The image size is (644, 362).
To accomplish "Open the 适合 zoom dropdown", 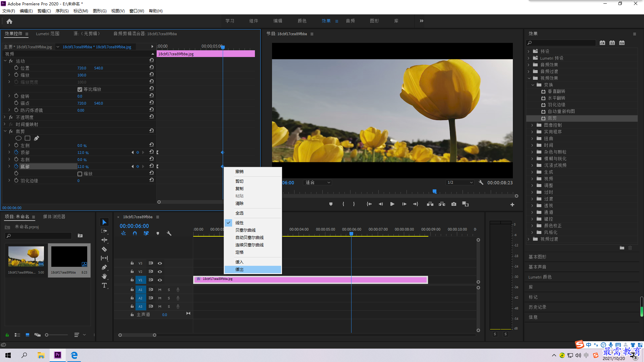I will (x=317, y=183).
